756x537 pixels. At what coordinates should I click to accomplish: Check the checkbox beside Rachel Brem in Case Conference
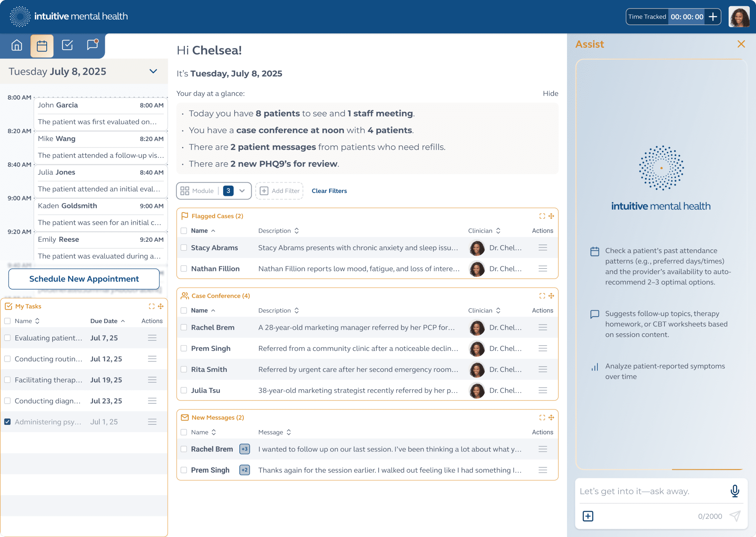pos(184,327)
